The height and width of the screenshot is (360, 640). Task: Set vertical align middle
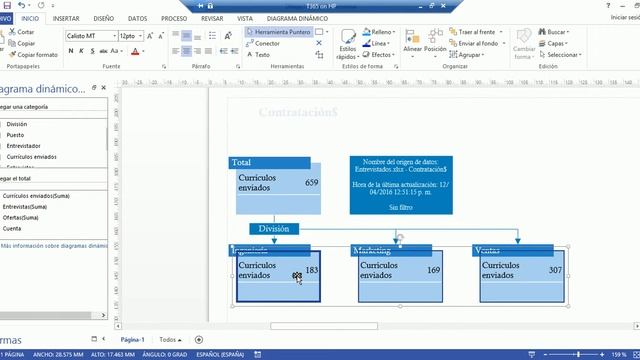(187, 36)
